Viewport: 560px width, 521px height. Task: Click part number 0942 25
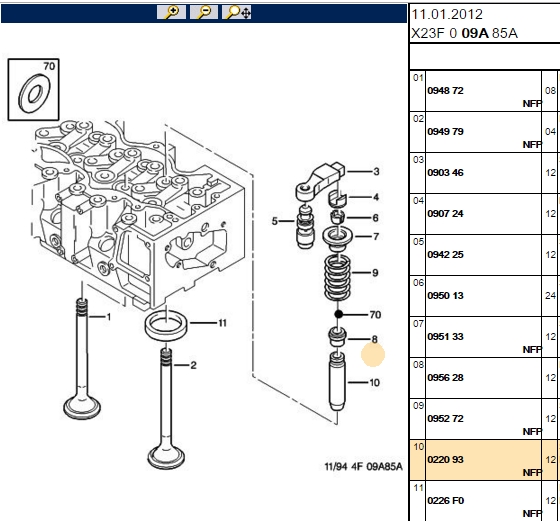[x=445, y=255]
